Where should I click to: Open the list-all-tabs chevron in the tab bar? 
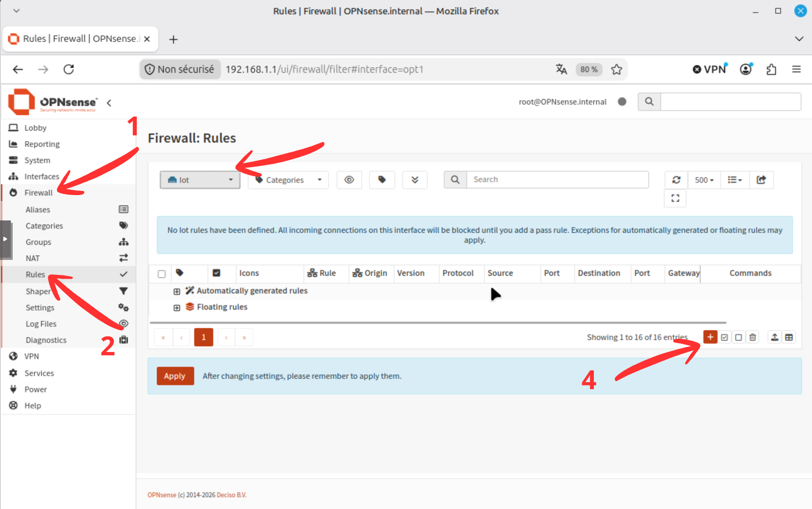pos(799,39)
